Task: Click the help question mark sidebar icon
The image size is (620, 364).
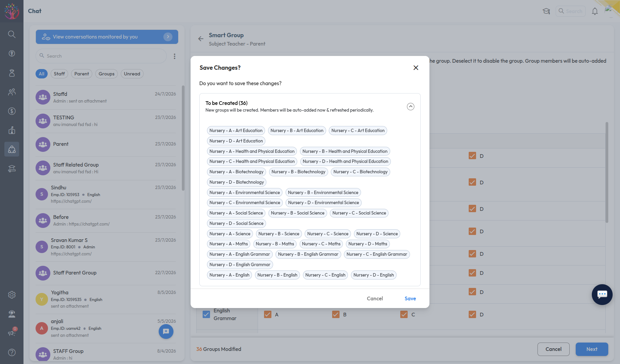Action: (x=12, y=352)
